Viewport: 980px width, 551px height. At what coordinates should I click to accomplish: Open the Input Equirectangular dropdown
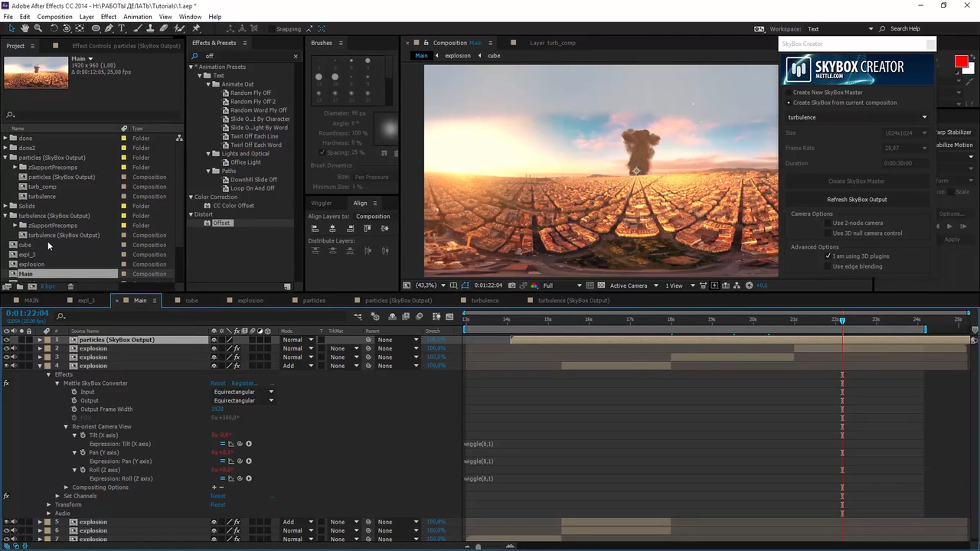pyautogui.click(x=243, y=392)
